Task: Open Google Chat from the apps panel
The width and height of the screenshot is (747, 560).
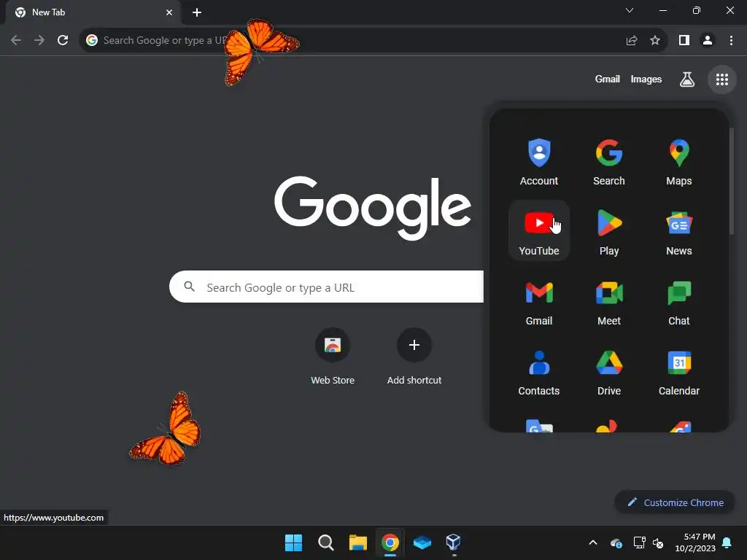Action: coord(679,301)
